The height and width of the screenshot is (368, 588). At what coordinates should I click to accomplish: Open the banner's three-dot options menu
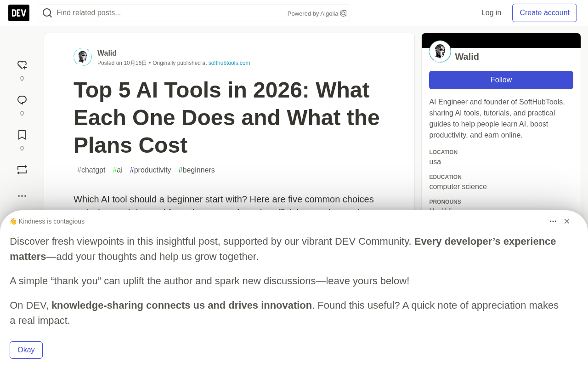click(553, 221)
